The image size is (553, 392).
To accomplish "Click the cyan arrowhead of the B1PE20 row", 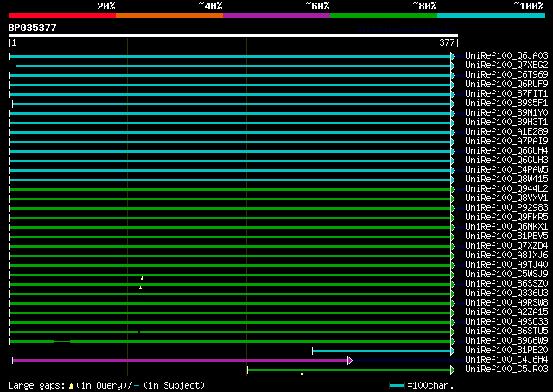I will [453, 351].
